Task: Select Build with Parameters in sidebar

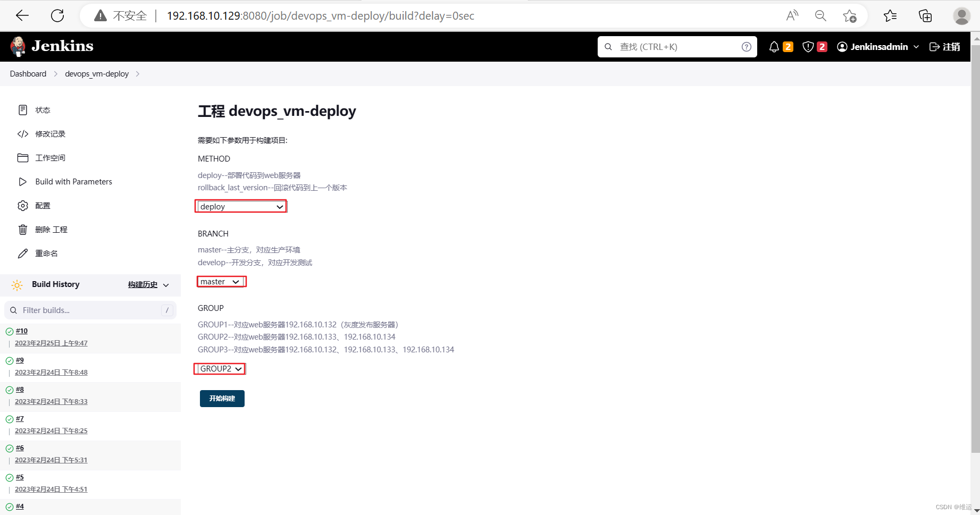Action: click(65, 182)
